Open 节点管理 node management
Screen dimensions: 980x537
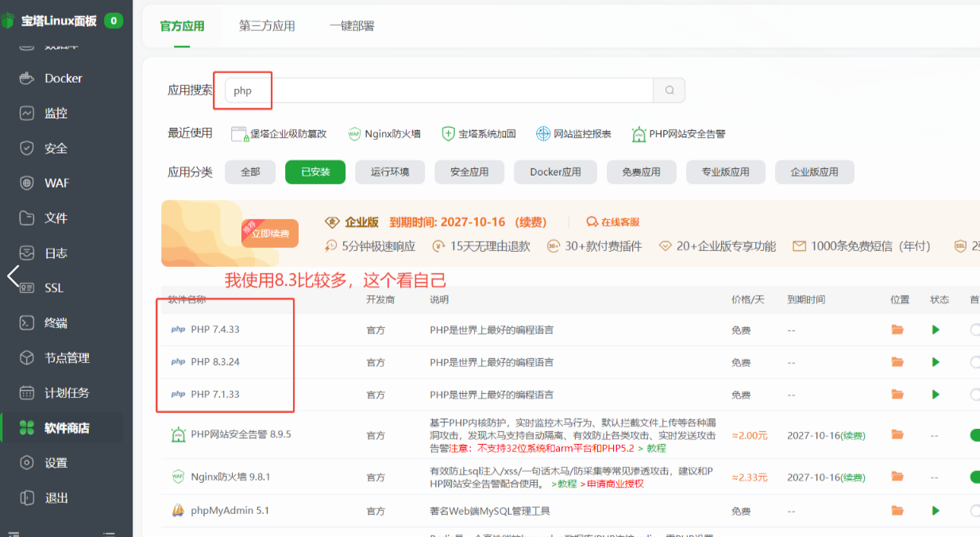(67, 357)
